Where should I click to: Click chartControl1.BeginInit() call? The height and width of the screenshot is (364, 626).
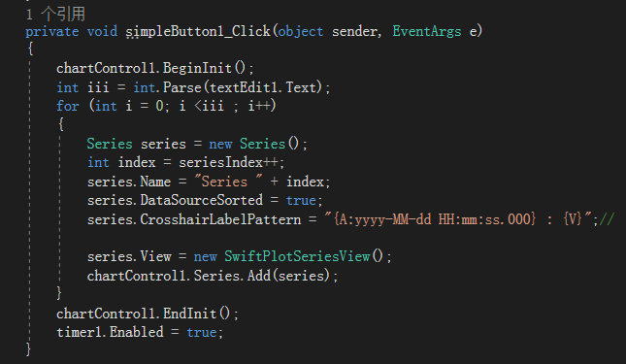(155, 68)
